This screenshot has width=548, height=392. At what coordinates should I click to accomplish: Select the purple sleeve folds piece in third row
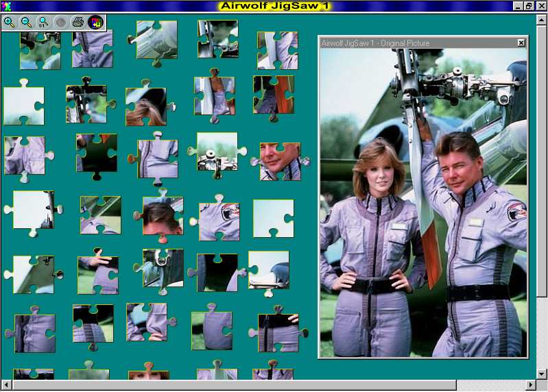(29, 158)
